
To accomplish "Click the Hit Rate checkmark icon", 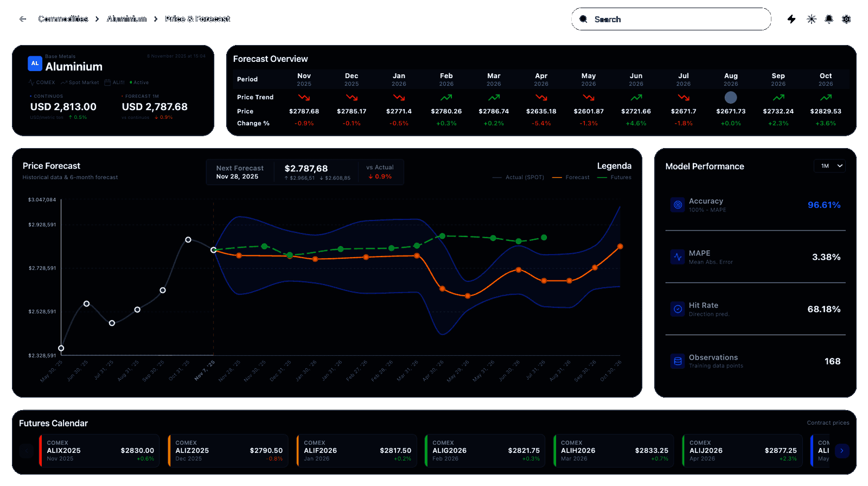I will click(x=678, y=309).
